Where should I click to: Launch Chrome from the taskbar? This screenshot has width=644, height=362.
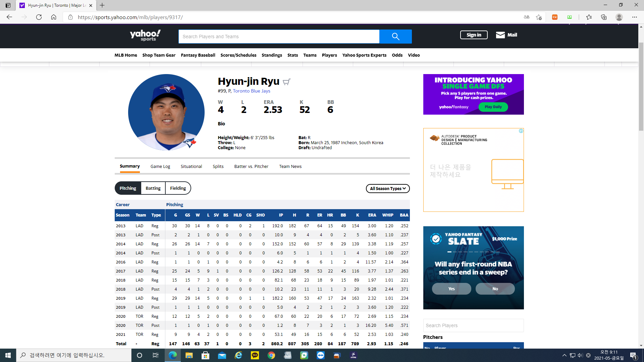click(271, 355)
